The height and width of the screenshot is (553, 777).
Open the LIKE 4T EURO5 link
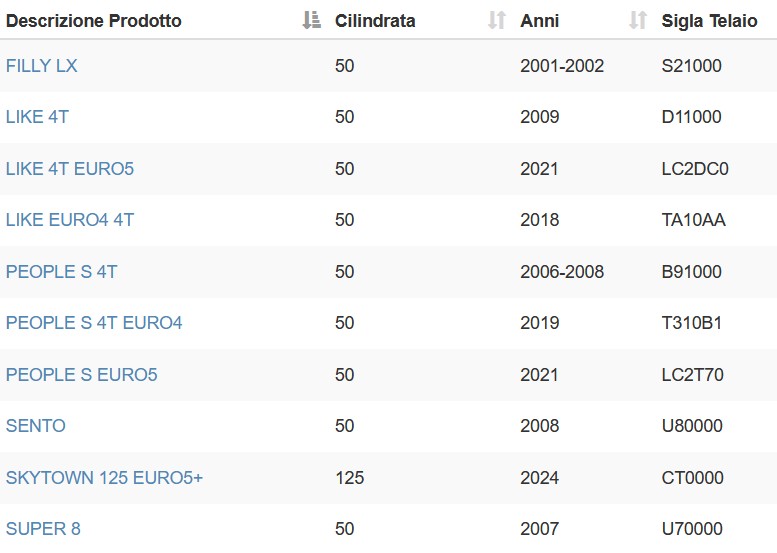(x=70, y=169)
